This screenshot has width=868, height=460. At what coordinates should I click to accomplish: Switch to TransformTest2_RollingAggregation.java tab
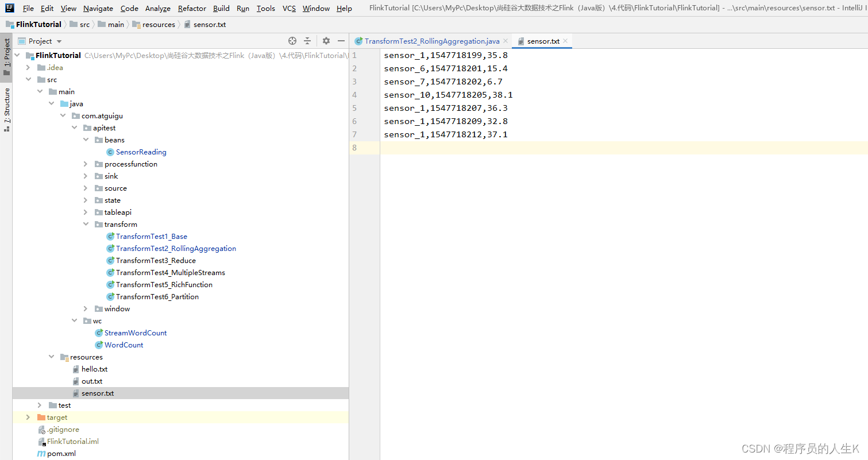(x=431, y=41)
